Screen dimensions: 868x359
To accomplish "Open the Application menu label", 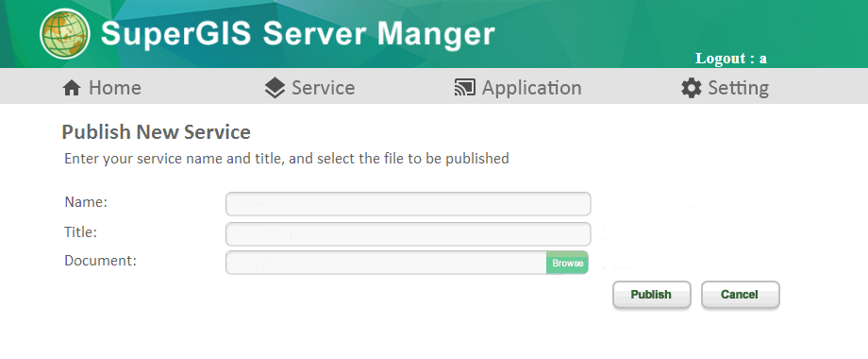I will coord(532,88).
